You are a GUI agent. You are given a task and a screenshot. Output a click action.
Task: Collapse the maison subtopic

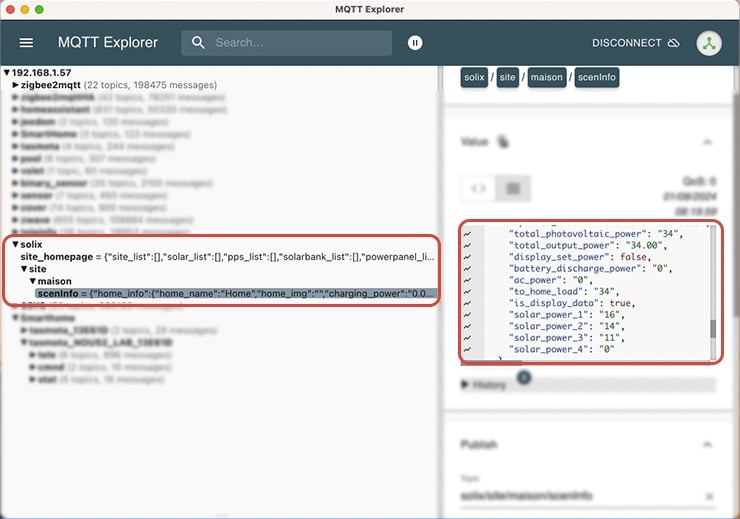click(33, 281)
